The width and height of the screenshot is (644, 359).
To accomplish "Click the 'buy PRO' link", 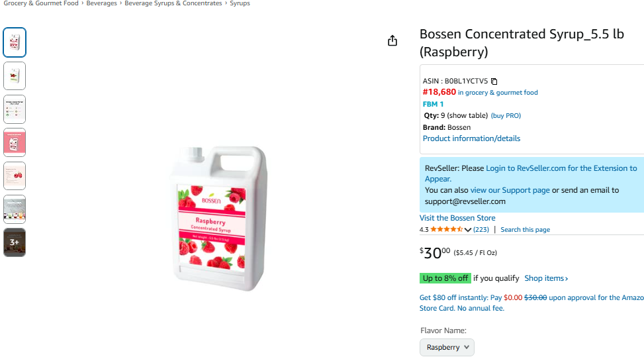I will pos(506,116).
